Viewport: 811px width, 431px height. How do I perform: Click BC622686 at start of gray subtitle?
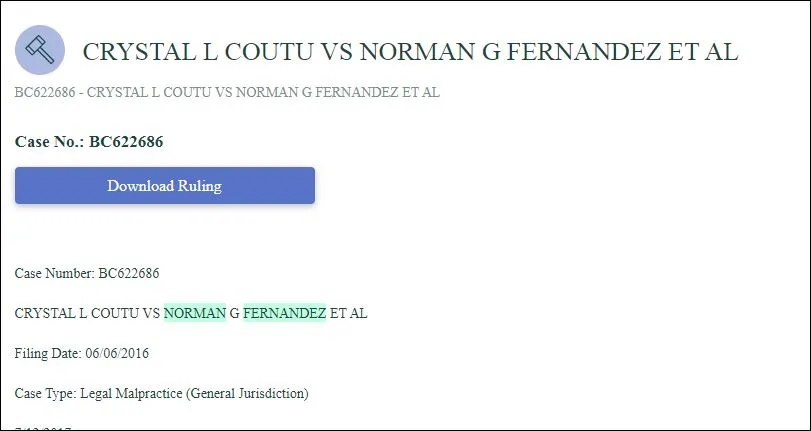point(45,92)
